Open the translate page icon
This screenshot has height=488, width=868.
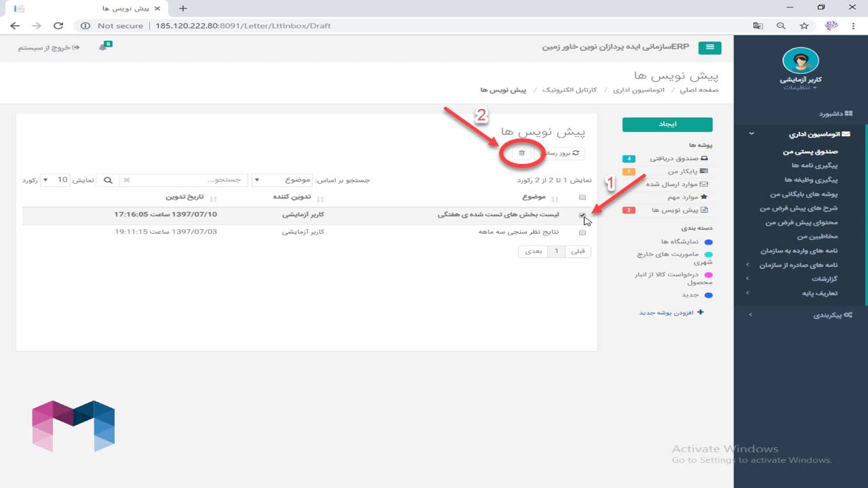758,26
